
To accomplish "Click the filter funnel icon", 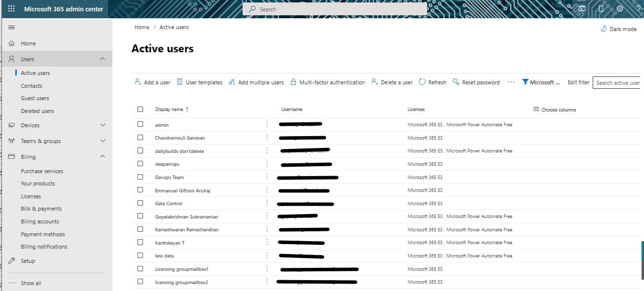I will tap(525, 82).
